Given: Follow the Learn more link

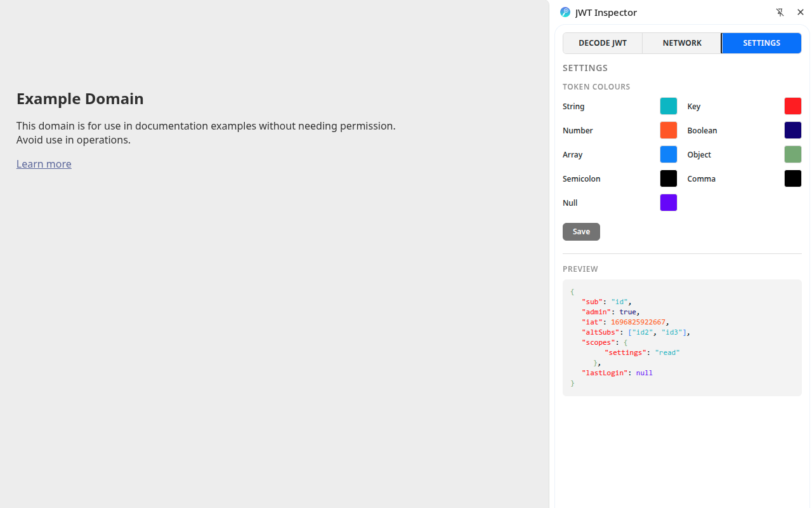Looking at the screenshot, I should (44, 164).
